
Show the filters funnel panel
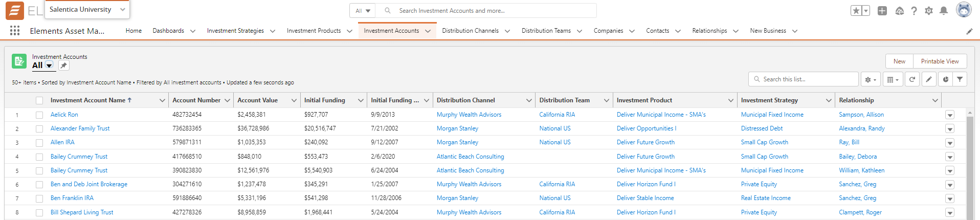960,79
